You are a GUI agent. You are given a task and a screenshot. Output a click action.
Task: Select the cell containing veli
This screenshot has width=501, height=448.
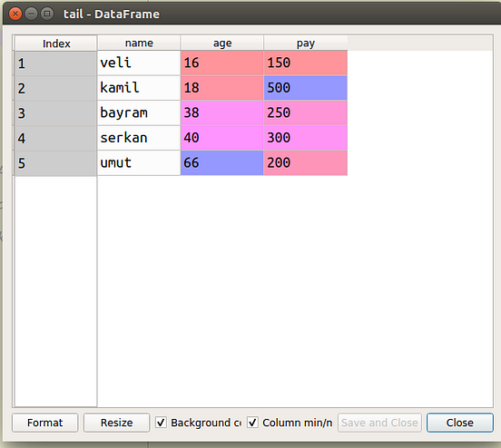[139, 63]
